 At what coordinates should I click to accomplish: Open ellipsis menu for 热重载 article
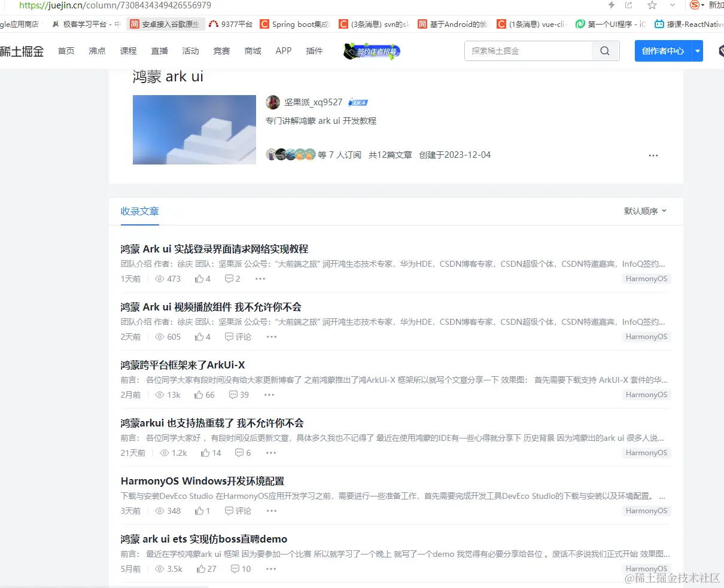[x=271, y=453]
